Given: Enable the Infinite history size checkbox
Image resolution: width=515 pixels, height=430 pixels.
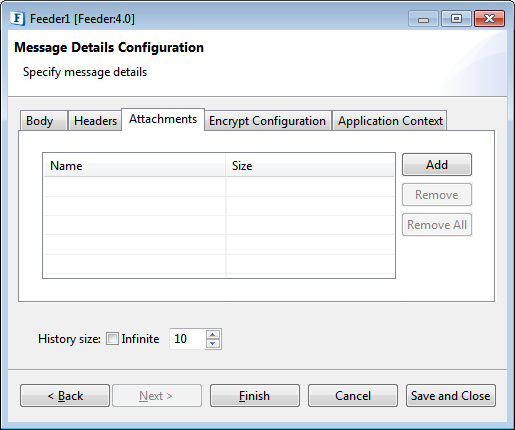Looking at the screenshot, I should pyautogui.click(x=112, y=339).
